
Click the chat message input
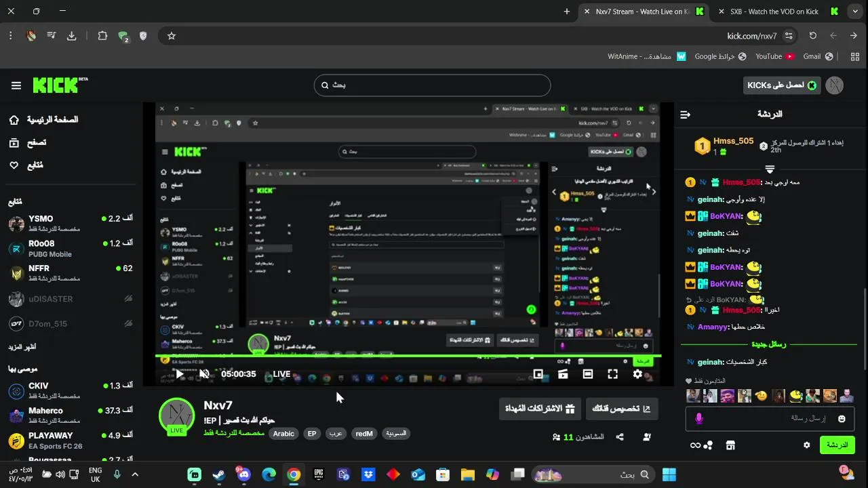770,419
